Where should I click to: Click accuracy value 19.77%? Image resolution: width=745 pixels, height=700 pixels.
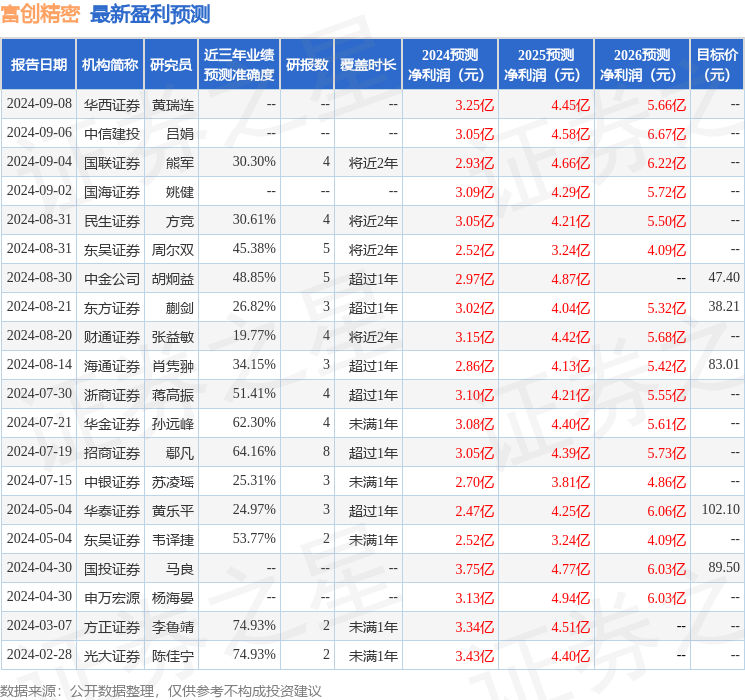coord(254,336)
